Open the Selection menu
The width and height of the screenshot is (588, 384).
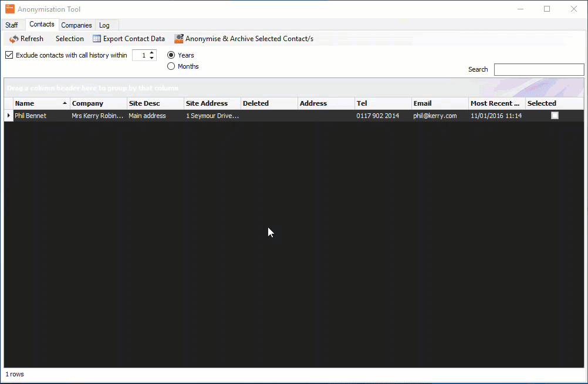tap(70, 39)
